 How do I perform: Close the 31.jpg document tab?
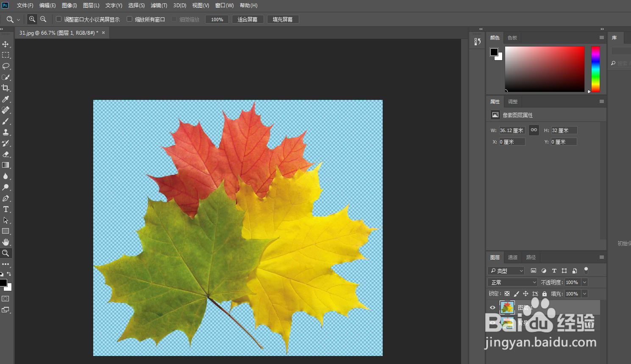tap(103, 33)
